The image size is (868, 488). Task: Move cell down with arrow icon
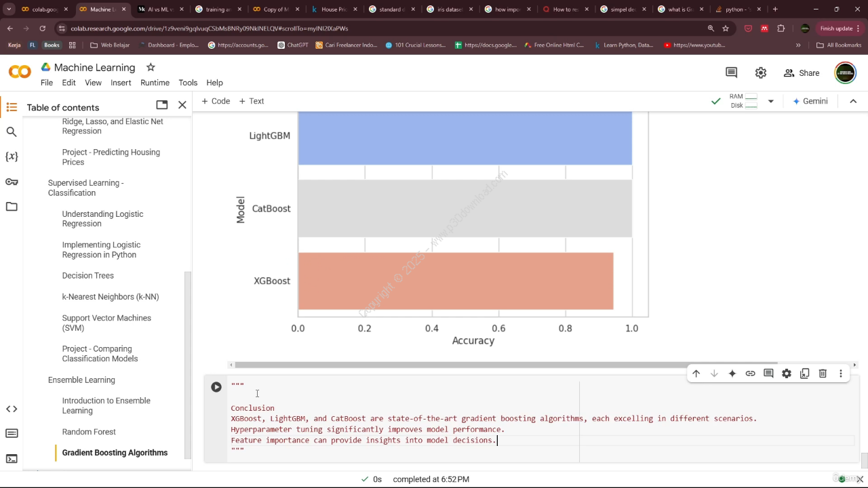pyautogui.click(x=714, y=373)
